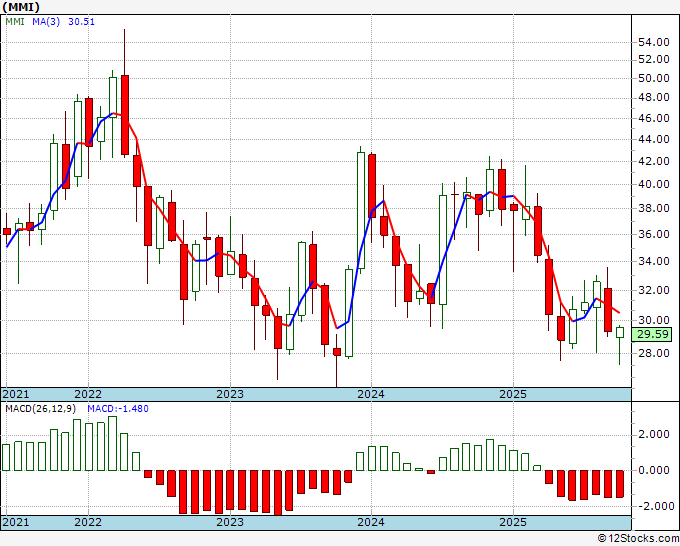Click the current price tag 29.59
This screenshot has height=546, width=680.
(652, 335)
